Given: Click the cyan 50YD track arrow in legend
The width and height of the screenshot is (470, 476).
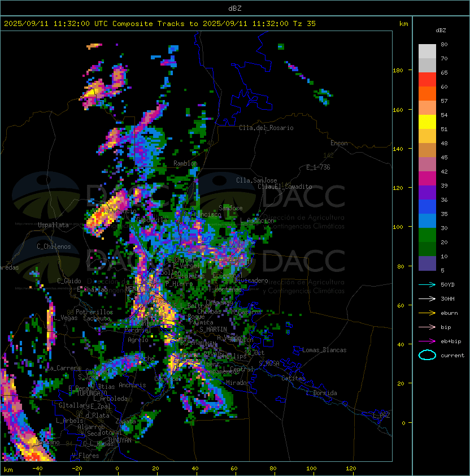Looking at the screenshot, I should (x=427, y=284).
